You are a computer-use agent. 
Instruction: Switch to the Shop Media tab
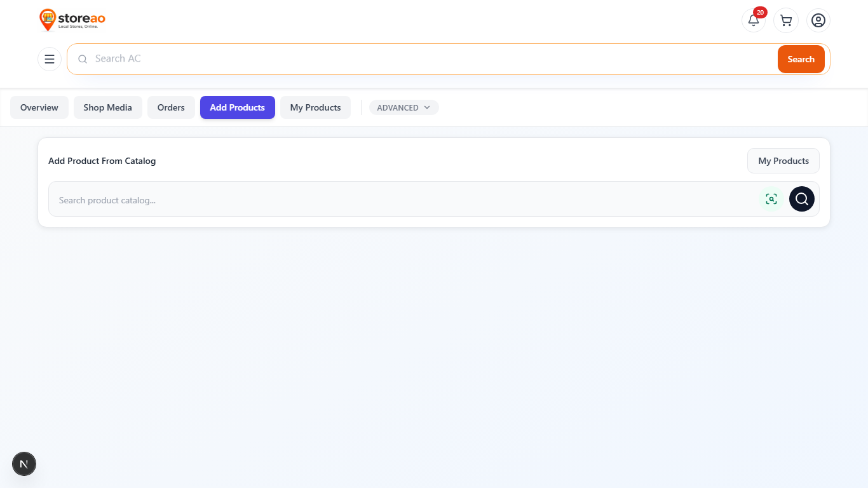click(x=108, y=107)
